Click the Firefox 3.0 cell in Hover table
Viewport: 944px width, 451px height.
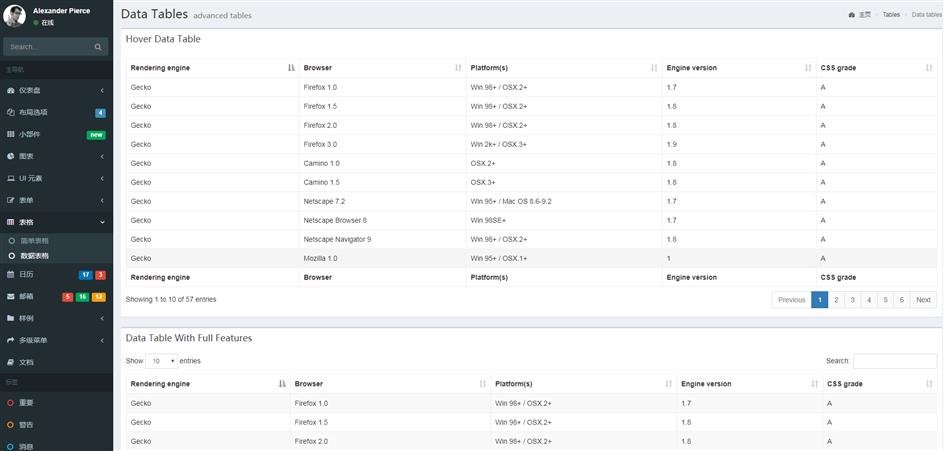click(x=382, y=145)
